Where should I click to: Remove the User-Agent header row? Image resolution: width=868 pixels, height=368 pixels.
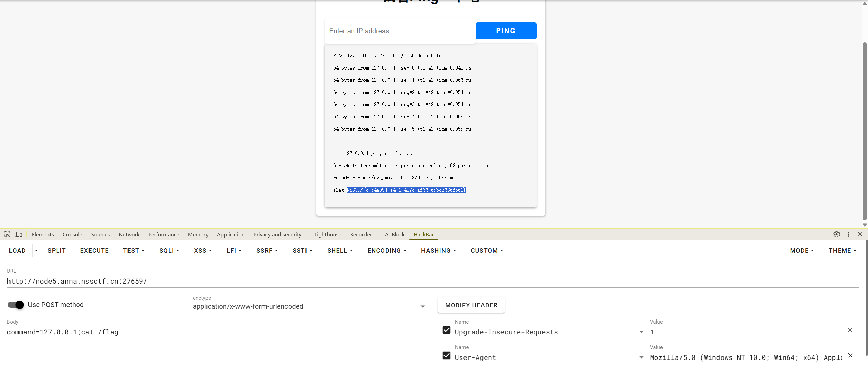click(850, 355)
